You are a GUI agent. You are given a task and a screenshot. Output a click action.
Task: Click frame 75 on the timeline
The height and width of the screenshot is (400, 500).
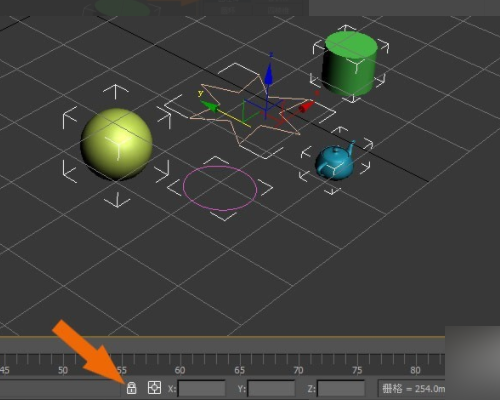(357, 370)
